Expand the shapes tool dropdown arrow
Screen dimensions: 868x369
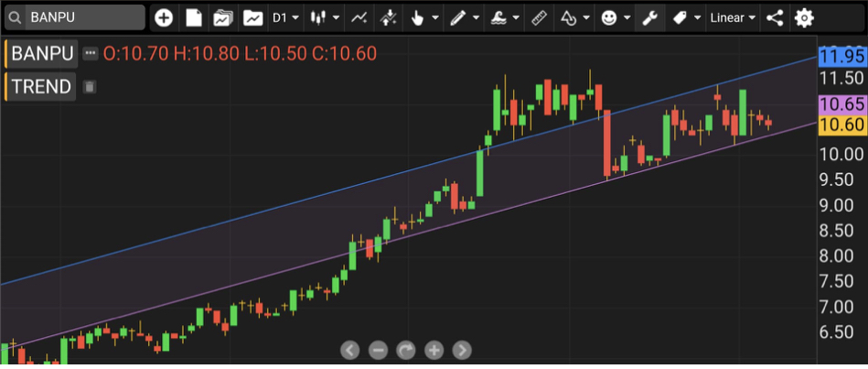point(587,17)
